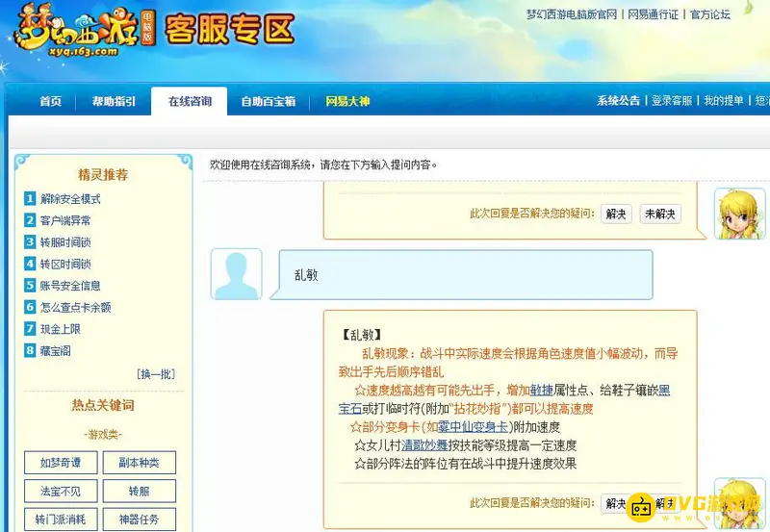Click 法宝不见 keyword button

point(61,491)
